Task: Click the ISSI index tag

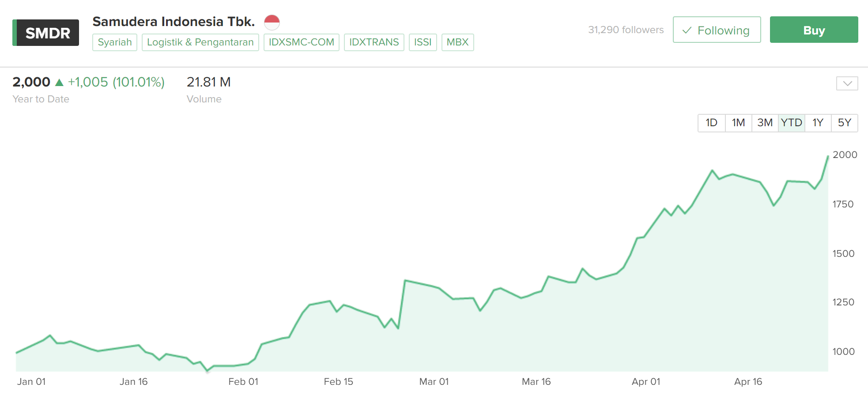Action: [x=423, y=42]
